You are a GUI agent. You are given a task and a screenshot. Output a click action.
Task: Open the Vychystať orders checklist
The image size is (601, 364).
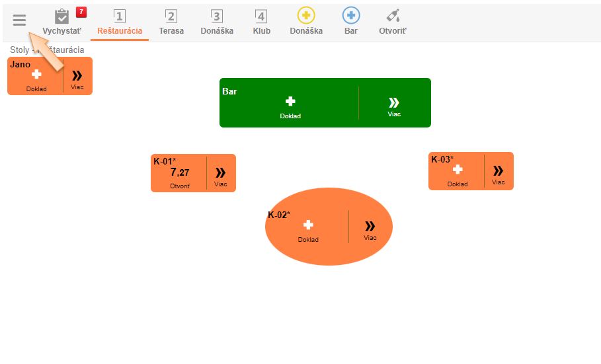[61, 22]
